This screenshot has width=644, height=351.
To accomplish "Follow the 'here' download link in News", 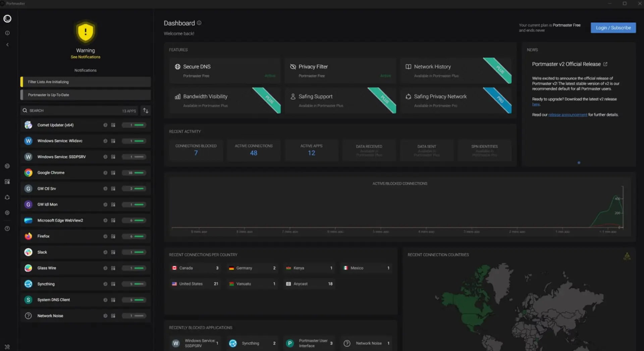I will click(536, 104).
